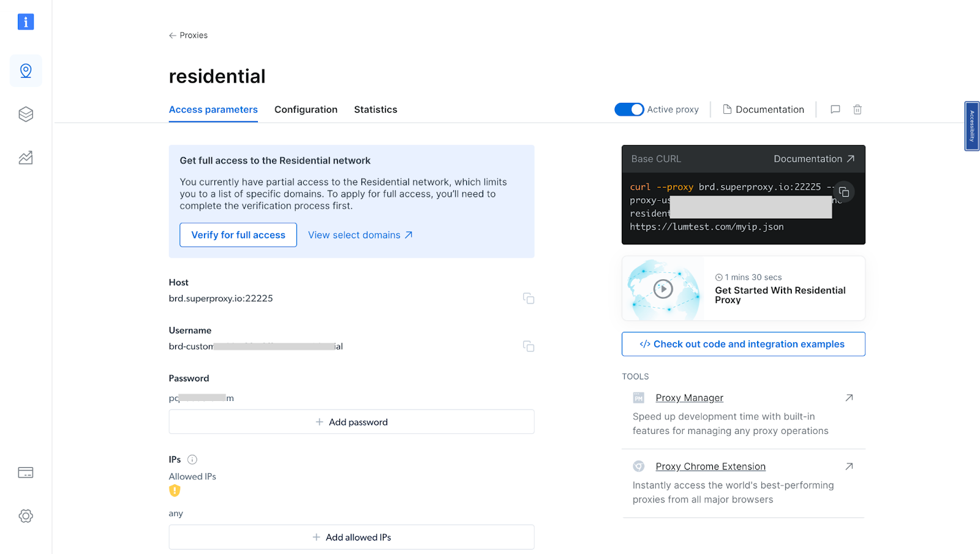The image size is (980, 554).
Task: Click the Add allowed IPs button
Action: [x=352, y=537]
